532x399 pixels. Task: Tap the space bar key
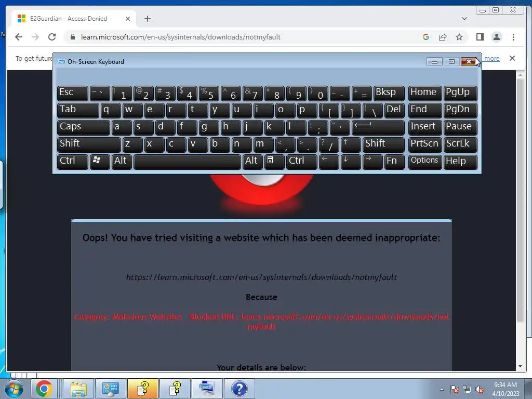(187, 162)
